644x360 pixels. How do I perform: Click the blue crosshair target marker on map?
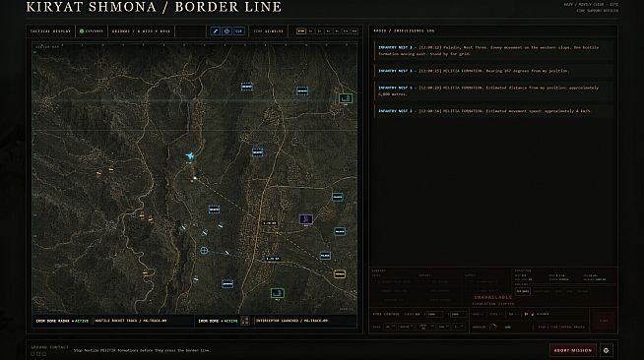204,250
